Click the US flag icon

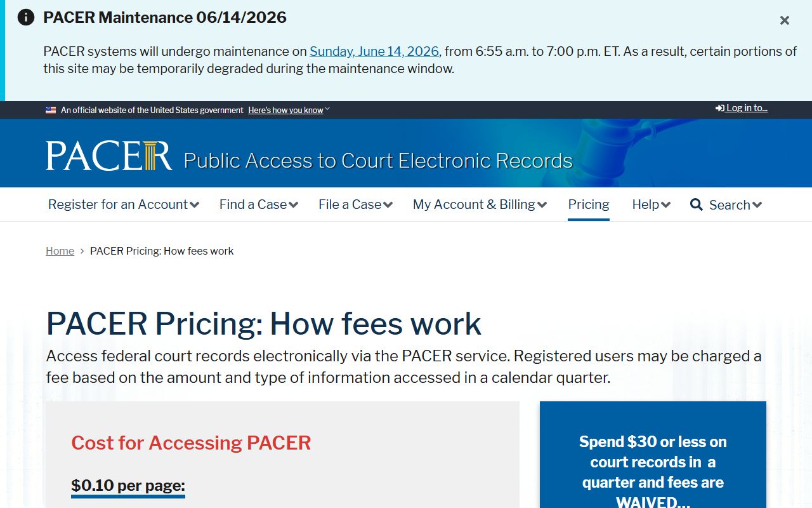tap(51, 110)
